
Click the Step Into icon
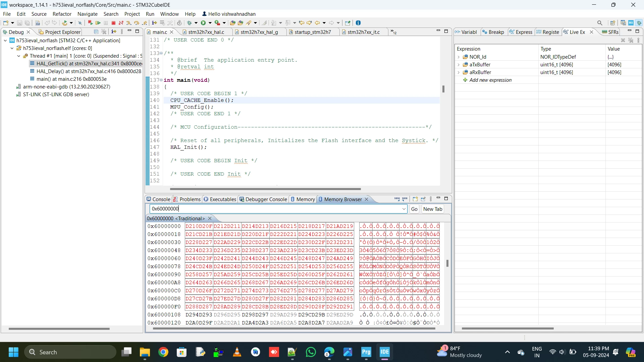129,23
